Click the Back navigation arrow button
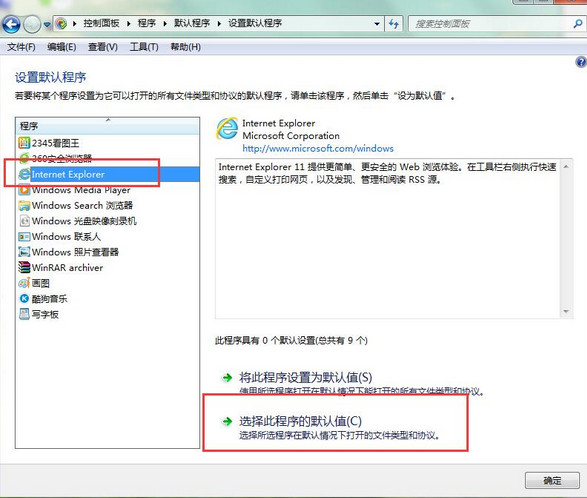This screenshot has width=587, height=498. click(x=11, y=25)
